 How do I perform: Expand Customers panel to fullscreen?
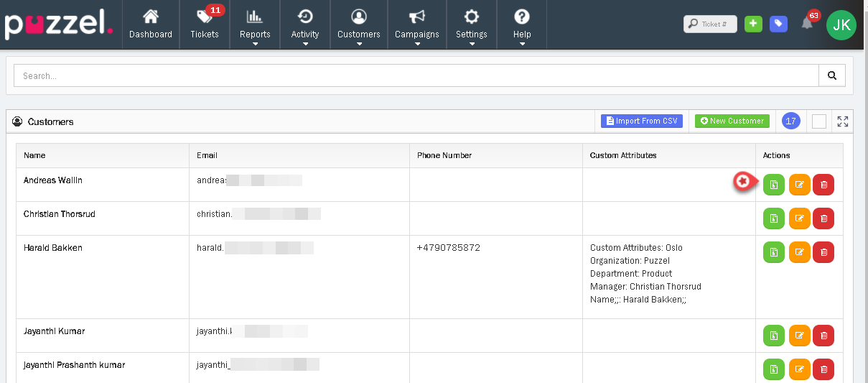coord(843,121)
